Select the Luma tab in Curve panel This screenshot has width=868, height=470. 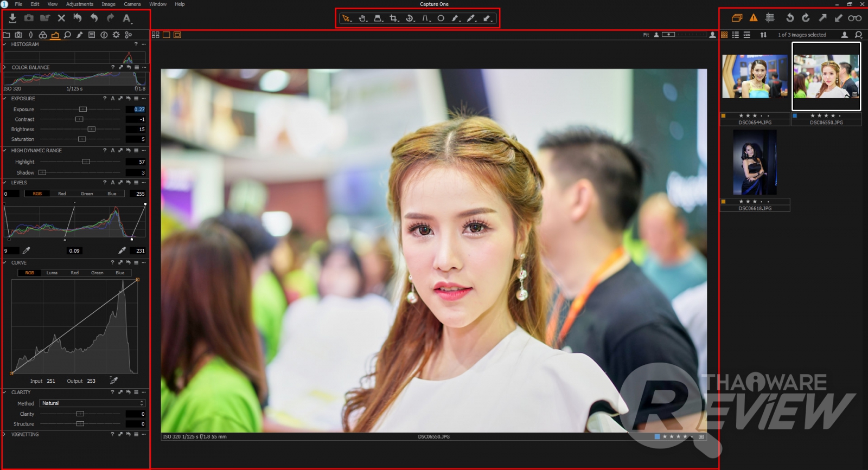pos(52,273)
